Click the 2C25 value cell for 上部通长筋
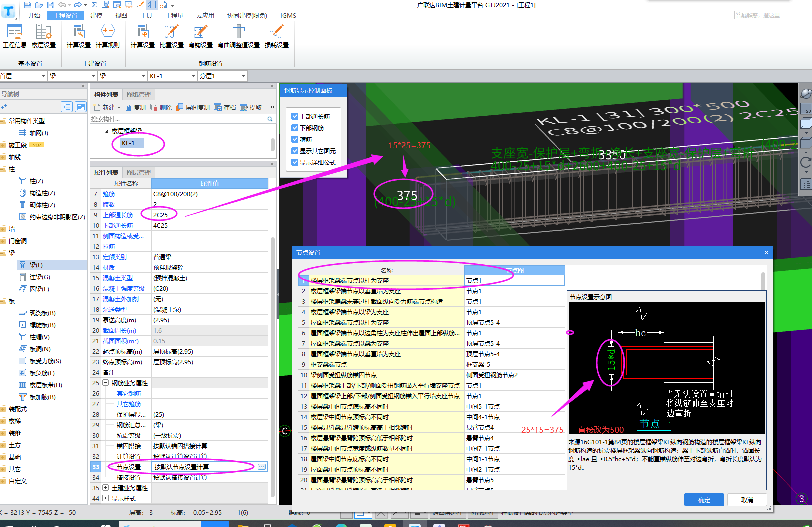 click(210, 215)
